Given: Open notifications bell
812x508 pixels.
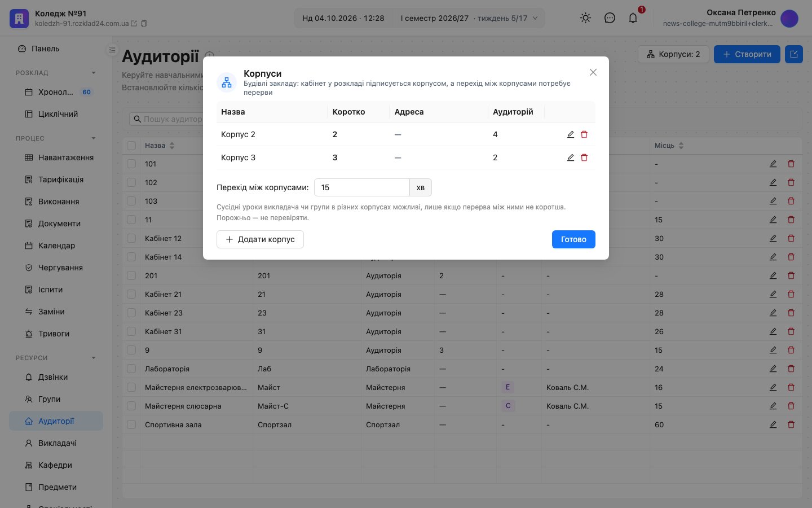Looking at the screenshot, I should pyautogui.click(x=633, y=18).
